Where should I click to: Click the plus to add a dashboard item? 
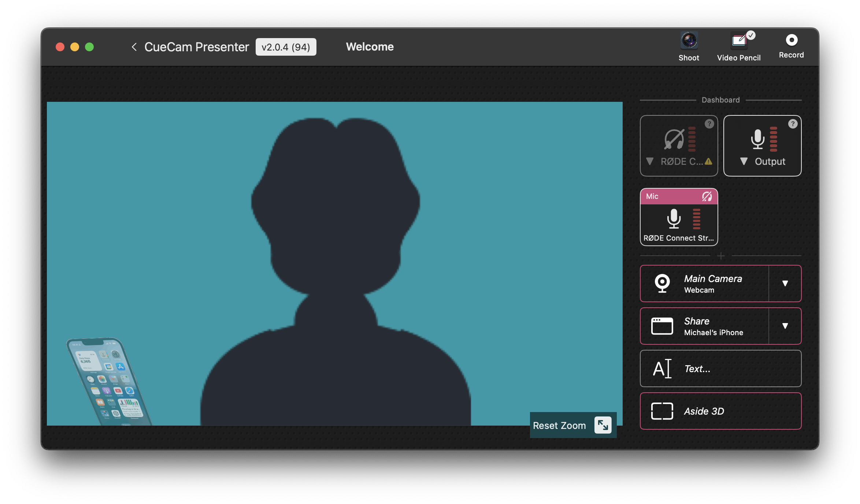point(721,256)
